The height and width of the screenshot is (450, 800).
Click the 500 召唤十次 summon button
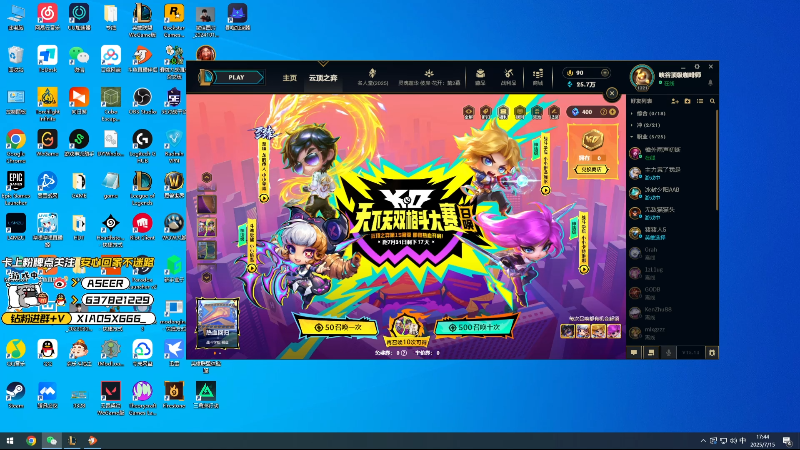tap(476, 327)
